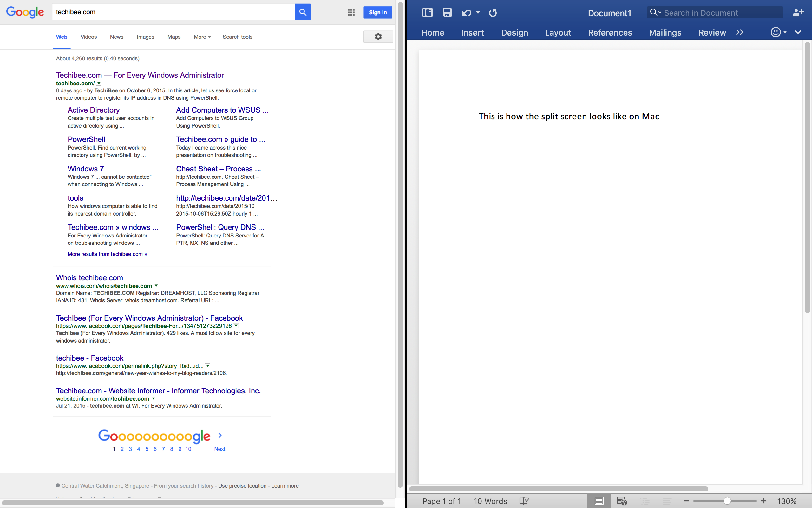
Task: Click the next-page arrow beside Goooogle
Action: 220,435
